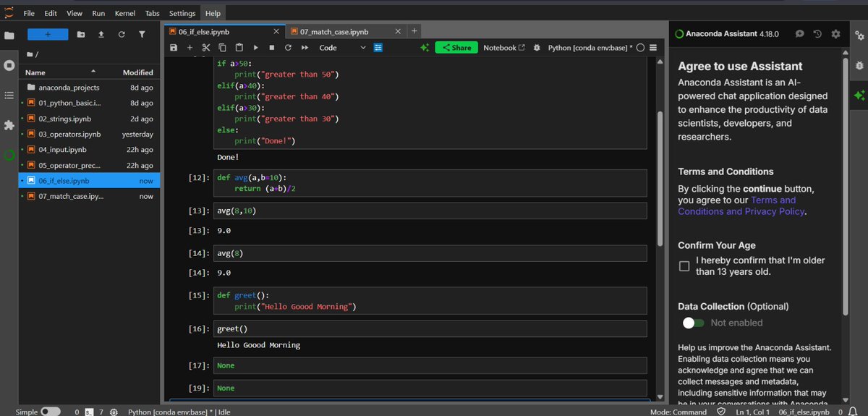Open Terms and Conditions and Privacy Policy link
Screen dimensions: 868x416
click(x=743, y=205)
